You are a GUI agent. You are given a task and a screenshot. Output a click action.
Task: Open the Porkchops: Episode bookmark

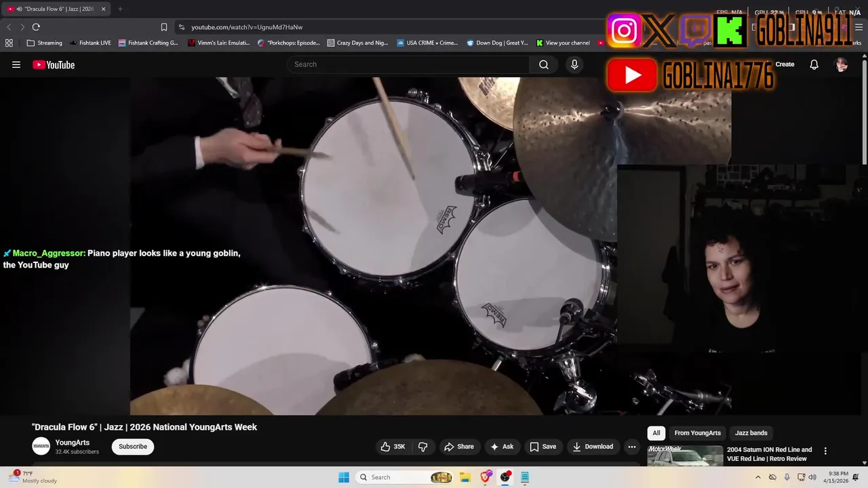pos(289,43)
